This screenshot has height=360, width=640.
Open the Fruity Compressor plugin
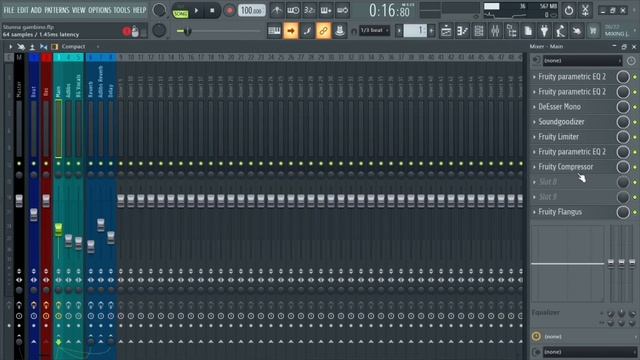pyautogui.click(x=566, y=167)
